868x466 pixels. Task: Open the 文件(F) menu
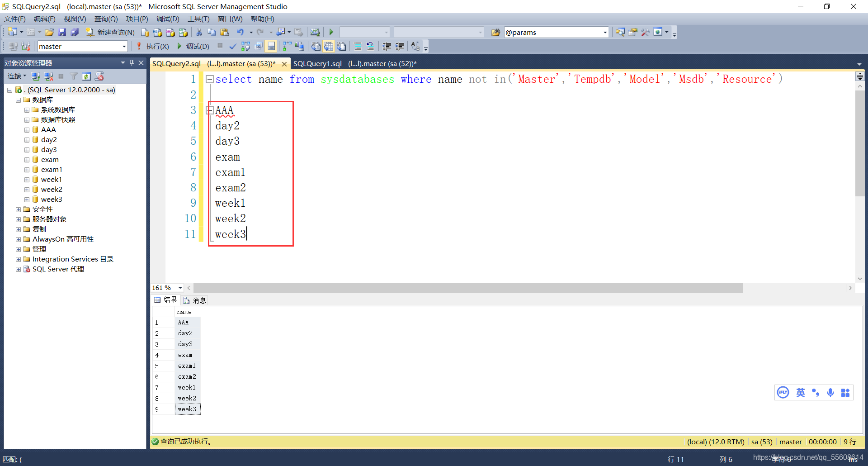pos(15,19)
